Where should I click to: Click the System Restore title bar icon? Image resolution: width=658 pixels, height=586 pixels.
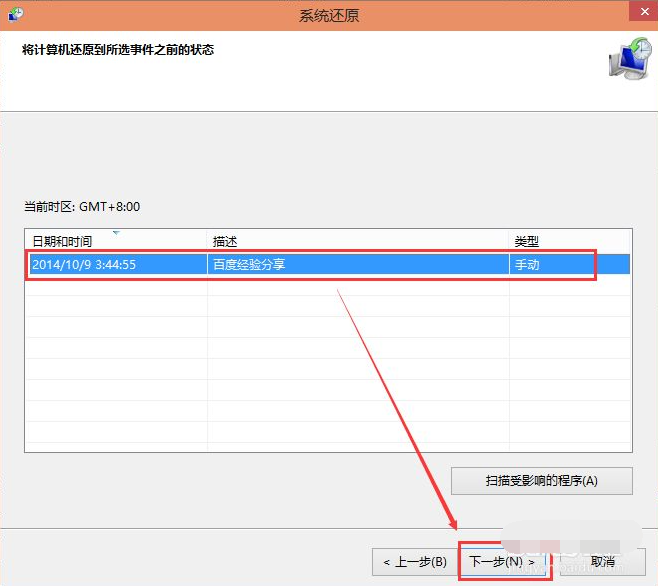pyautogui.click(x=15, y=14)
